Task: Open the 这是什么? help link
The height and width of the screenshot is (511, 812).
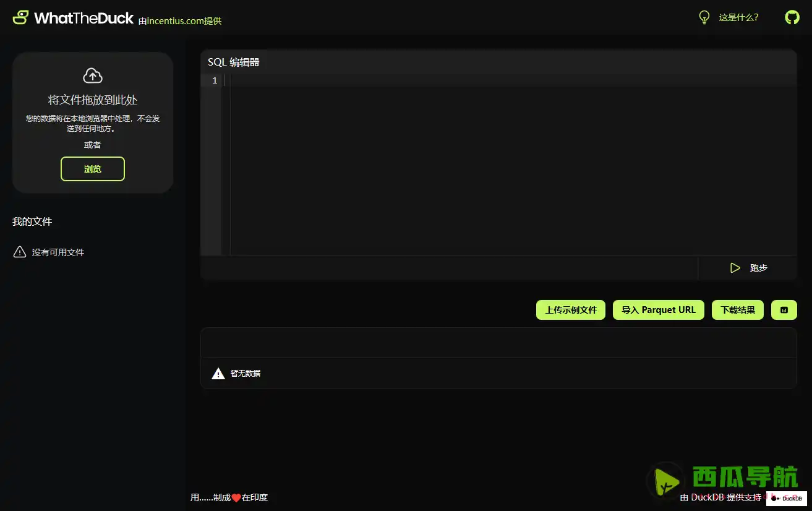Action: (x=738, y=17)
